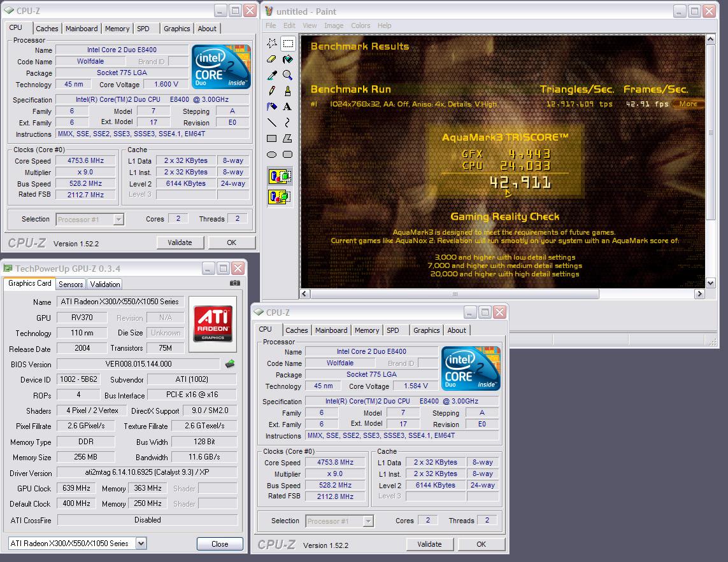The width and height of the screenshot is (728, 562).
Task: Click the Paint horizontal scrollbar thumb
Action: (x=455, y=294)
